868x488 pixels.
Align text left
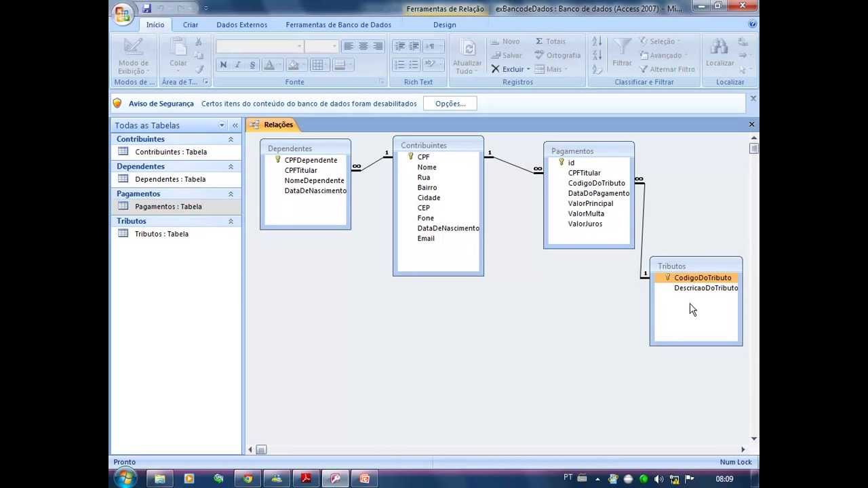pyautogui.click(x=349, y=46)
